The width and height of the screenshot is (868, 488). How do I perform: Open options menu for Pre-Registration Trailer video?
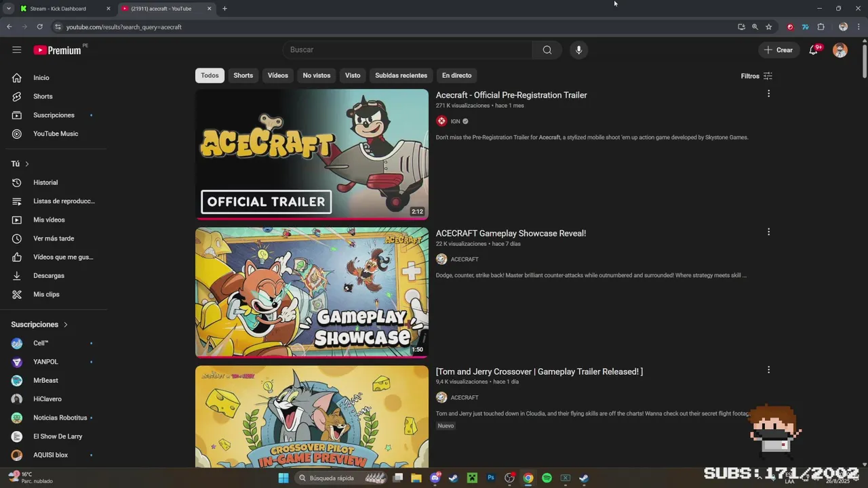768,94
